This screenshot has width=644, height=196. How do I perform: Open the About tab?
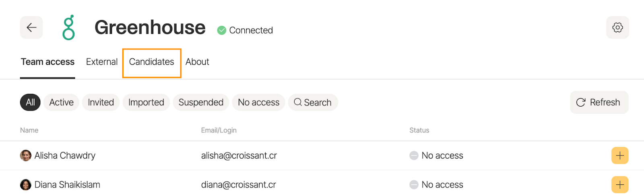[x=197, y=62]
